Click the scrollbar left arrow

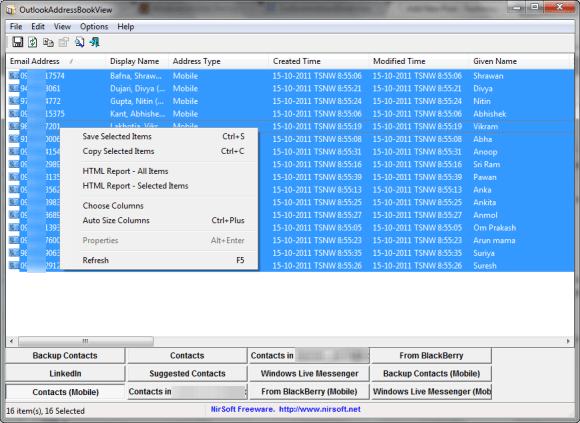click(11, 341)
